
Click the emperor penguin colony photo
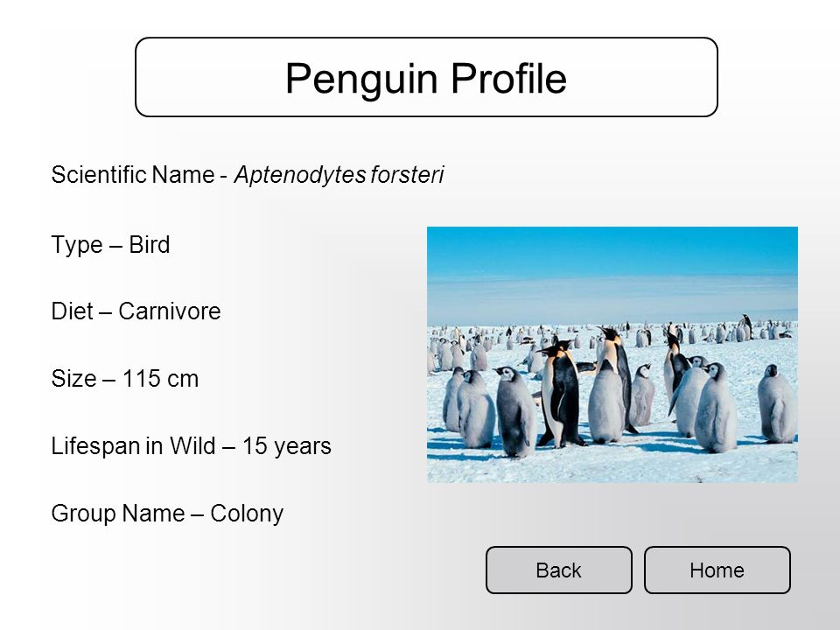[612, 354]
